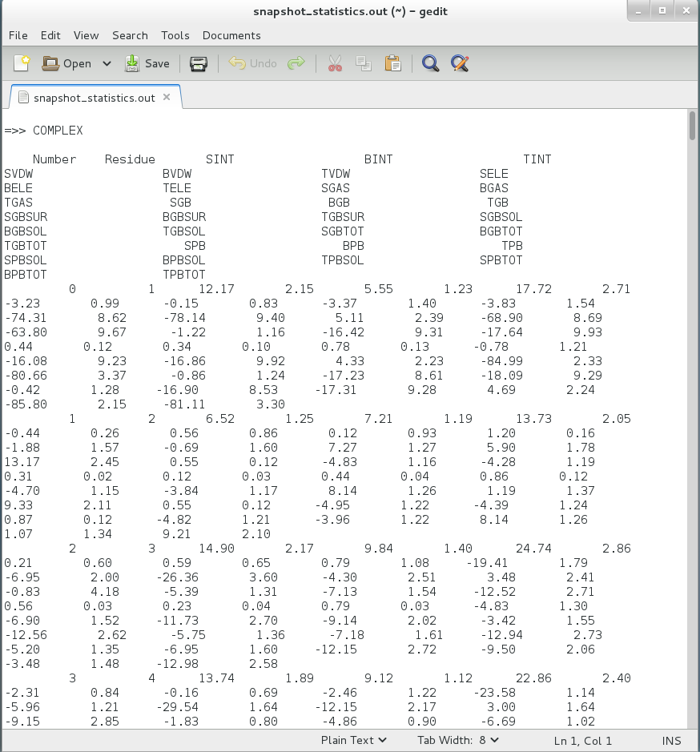Save the file using Save button
The width and height of the screenshot is (700, 752).
pyautogui.click(x=147, y=63)
